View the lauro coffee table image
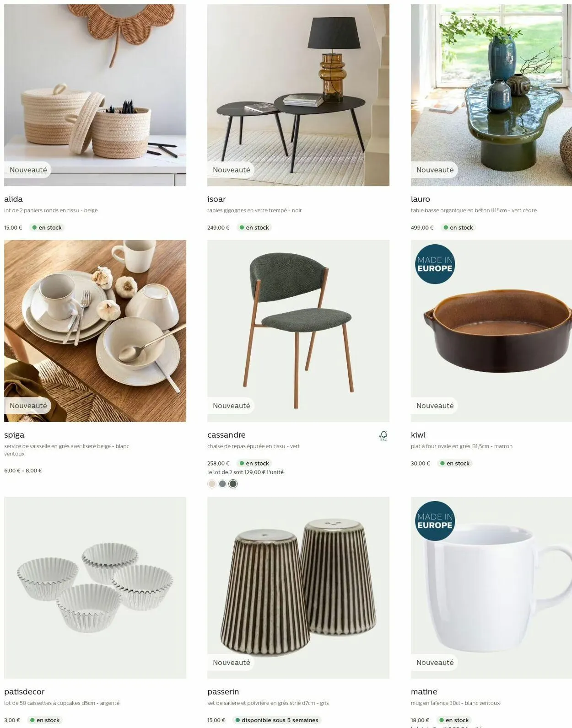 pyautogui.click(x=491, y=95)
